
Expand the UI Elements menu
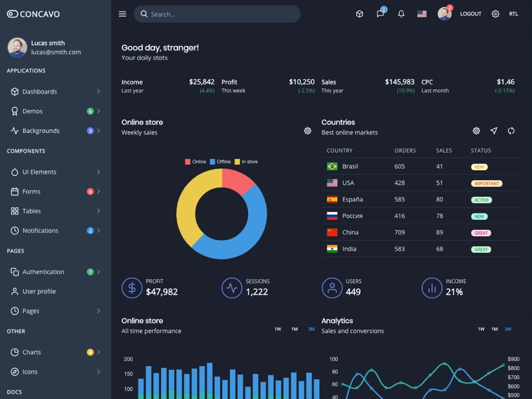[55, 172]
